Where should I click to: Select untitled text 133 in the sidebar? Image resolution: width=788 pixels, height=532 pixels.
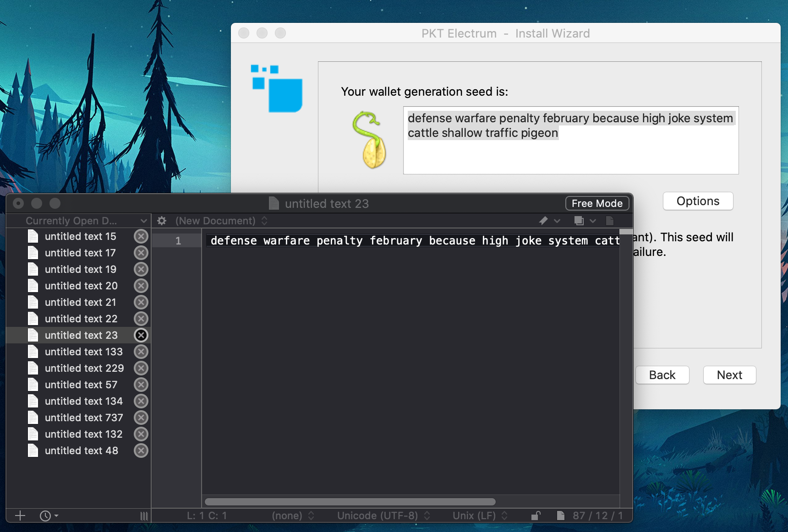tap(83, 352)
